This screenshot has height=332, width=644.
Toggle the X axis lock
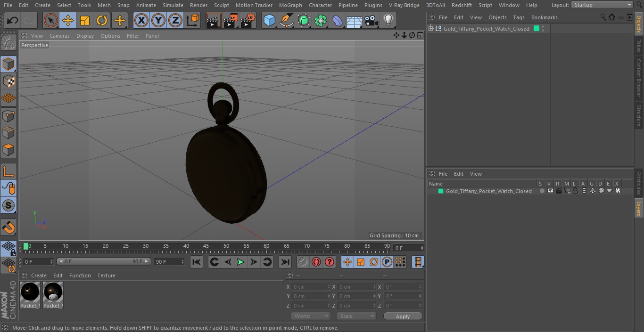[x=141, y=21]
